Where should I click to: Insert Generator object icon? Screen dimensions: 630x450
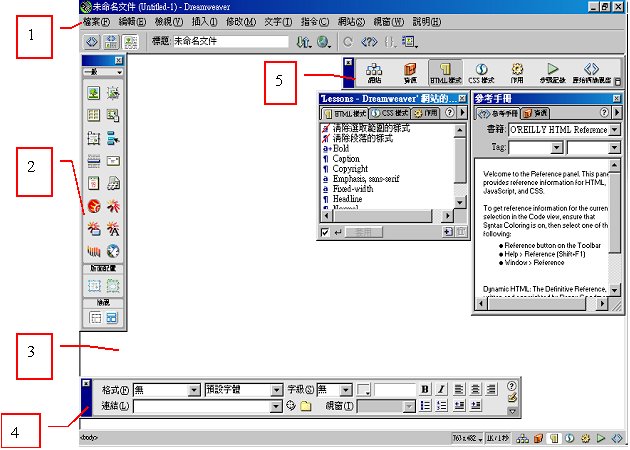[113, 252]
